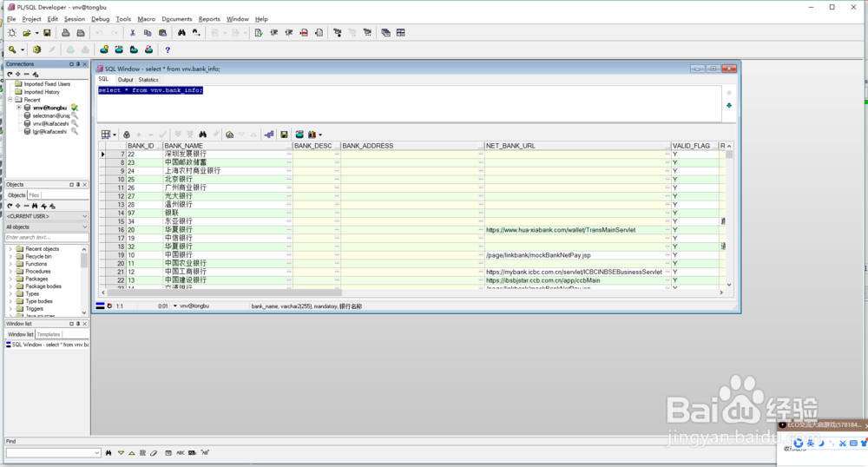Select SQL Window entry in Window list
This screenshot has height=467, width=868.
48,345
